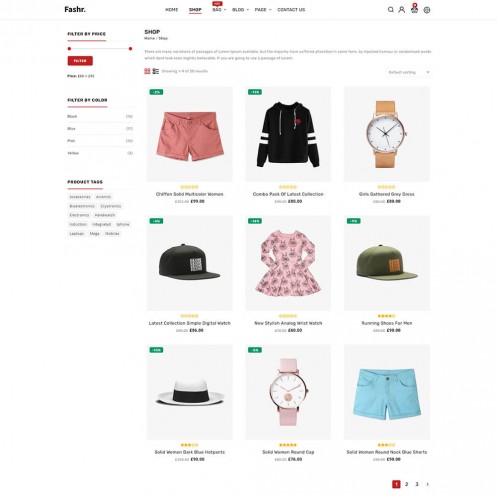The height and width of the screenshot is (497, 497).
Task: Go to next page arrow in pagination
Action: click(x=427, y=484)
